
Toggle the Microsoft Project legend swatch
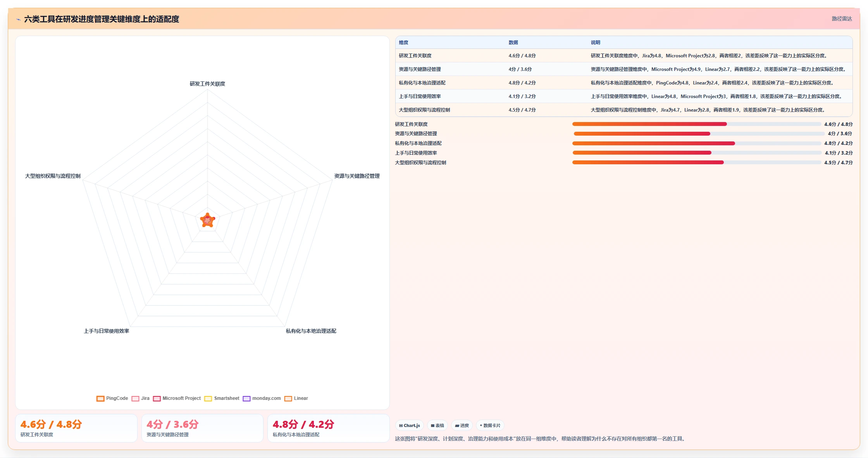tap(157, 398)
